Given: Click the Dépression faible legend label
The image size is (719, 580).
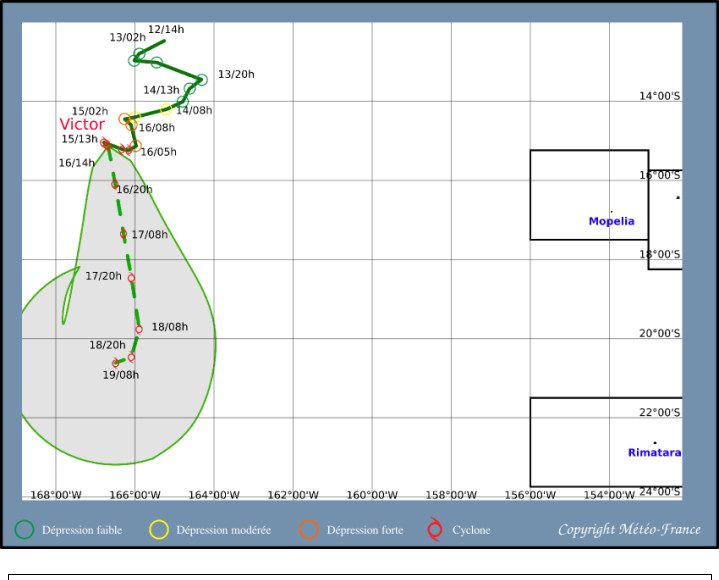Looking at the screenshot, I should 82,530.
